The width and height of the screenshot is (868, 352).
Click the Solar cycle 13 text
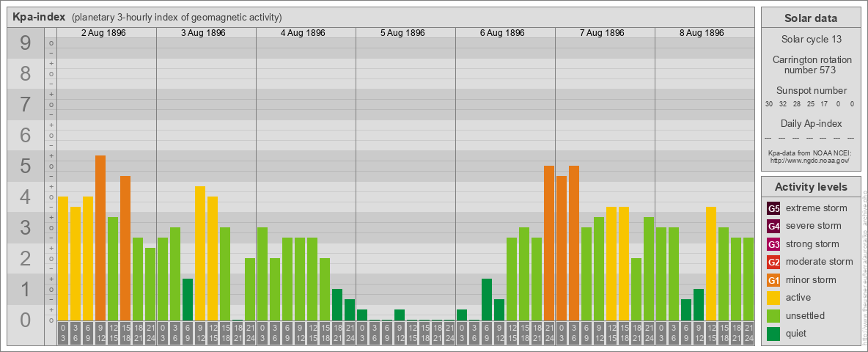tap(811, 40)
